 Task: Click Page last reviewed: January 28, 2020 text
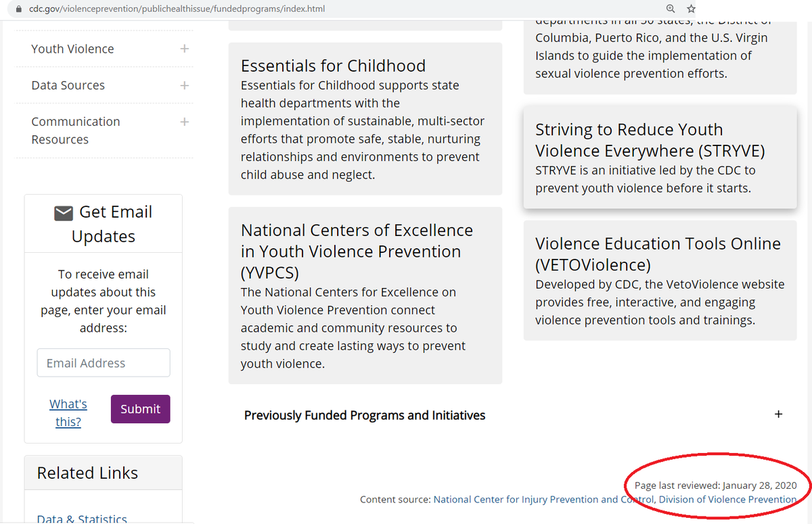pyautogui.click(x=715, y=485)
